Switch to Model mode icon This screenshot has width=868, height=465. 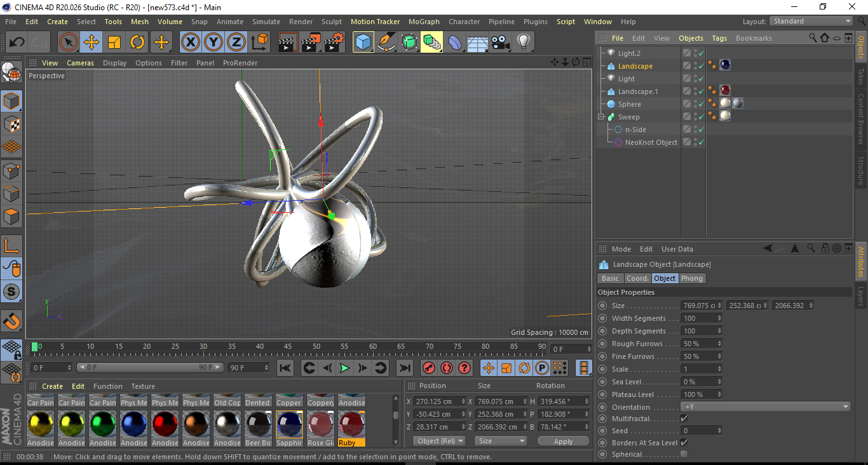[11, 101]
